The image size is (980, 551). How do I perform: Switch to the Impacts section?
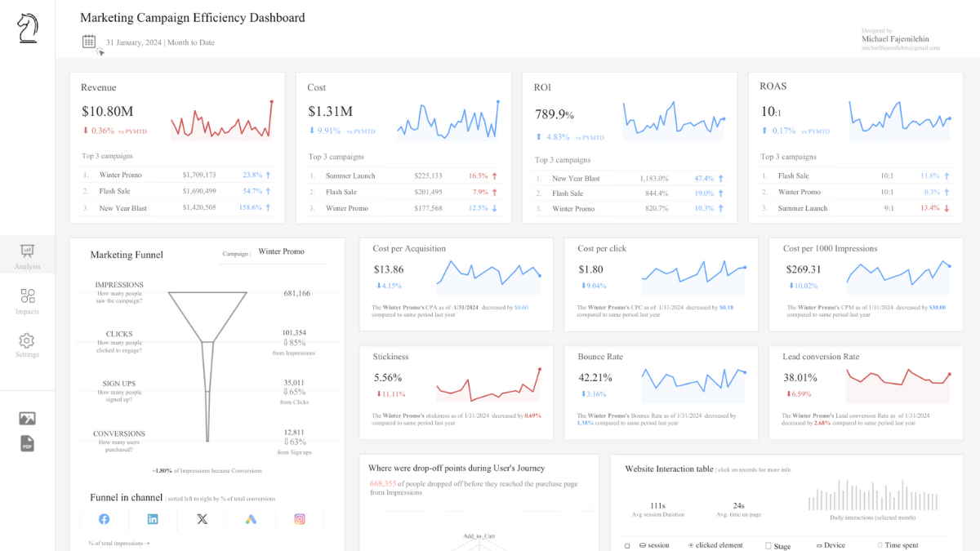point(27,302)
